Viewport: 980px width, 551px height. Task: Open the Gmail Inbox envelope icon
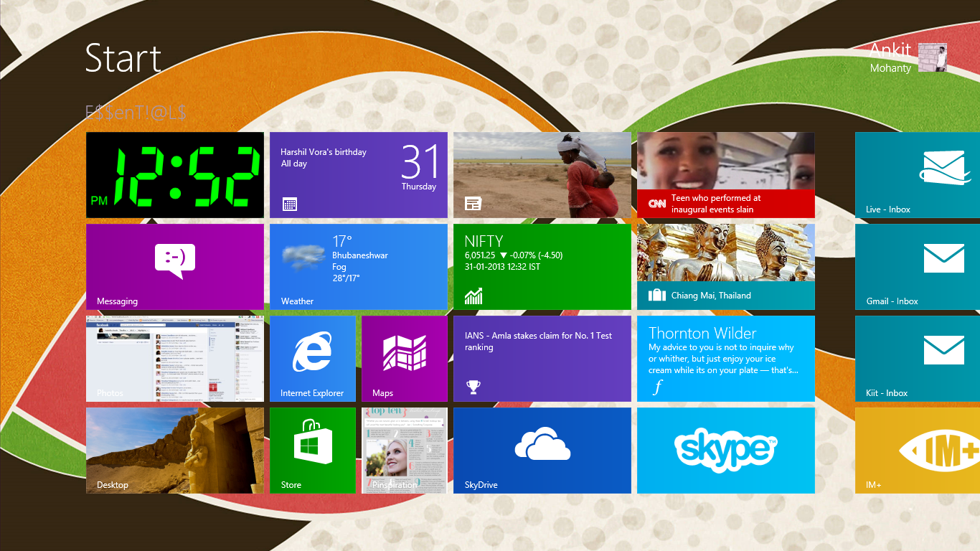(x=944, y=258)
